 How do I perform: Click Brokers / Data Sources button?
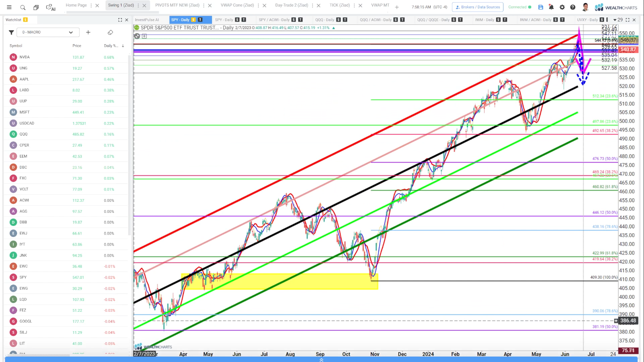tap(478, 7)
